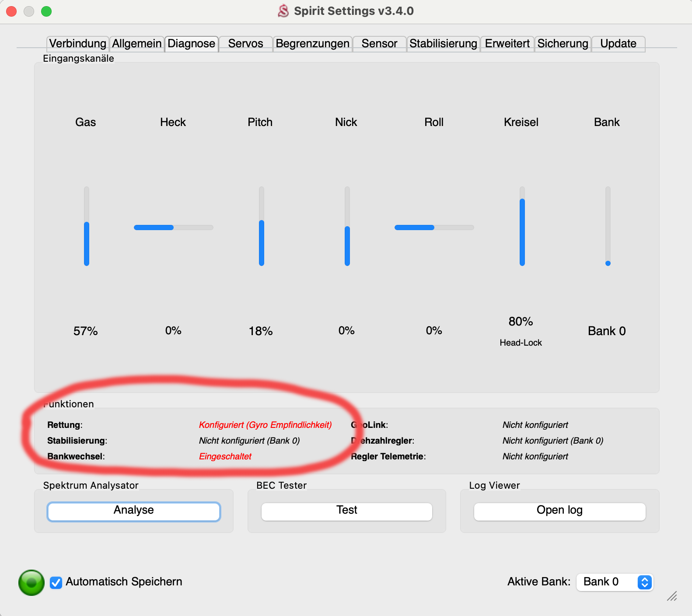Click the Gas channel level bar
692x616 pixels.
(x=87, y=226)
